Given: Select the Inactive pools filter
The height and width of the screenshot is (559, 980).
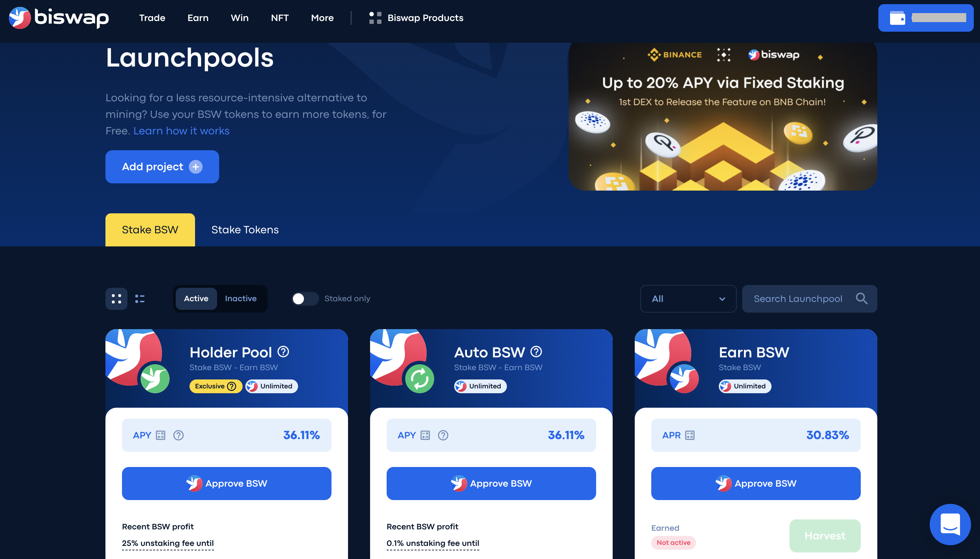Looking at the screenshot, I should click(241, 299).
